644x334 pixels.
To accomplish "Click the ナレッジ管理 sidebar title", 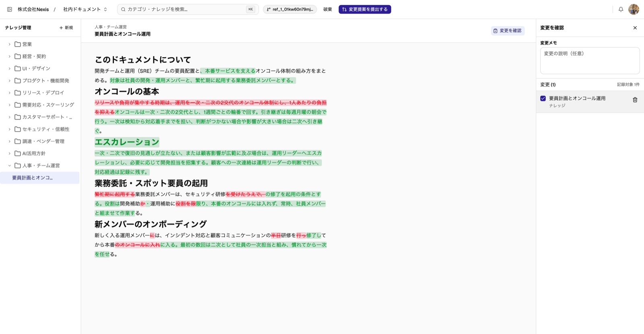I will pos(18,28).
